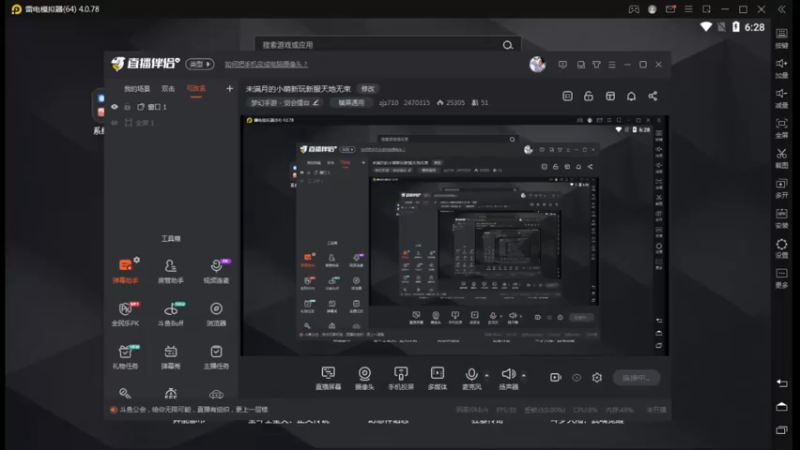This screenshot has height=450, width=800.
Task: Click the Android back arrow in emulator sidebar
Action: [x=782, y=383]
